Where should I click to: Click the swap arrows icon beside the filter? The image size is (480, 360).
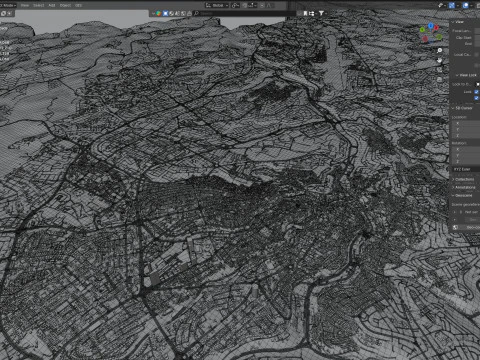312,13
